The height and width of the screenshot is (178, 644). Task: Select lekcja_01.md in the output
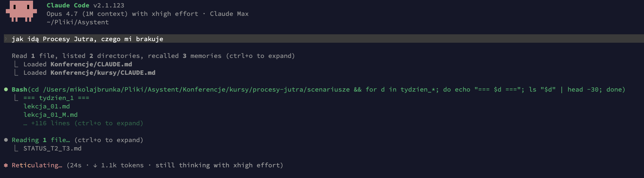click(47, 106)
